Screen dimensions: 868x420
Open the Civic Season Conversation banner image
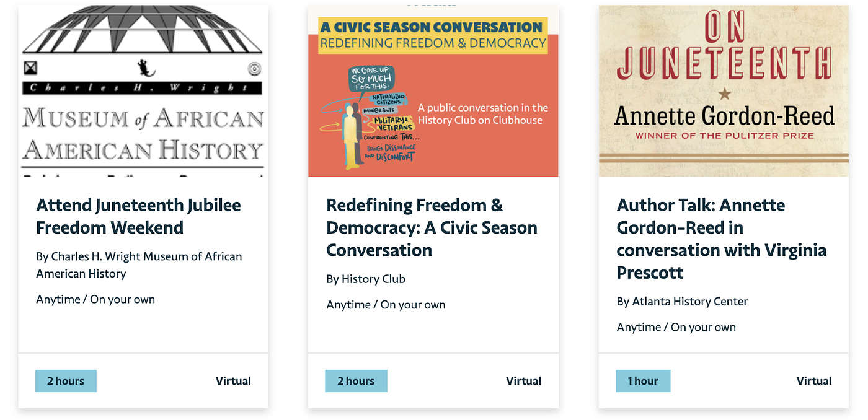tap(433, 91)
